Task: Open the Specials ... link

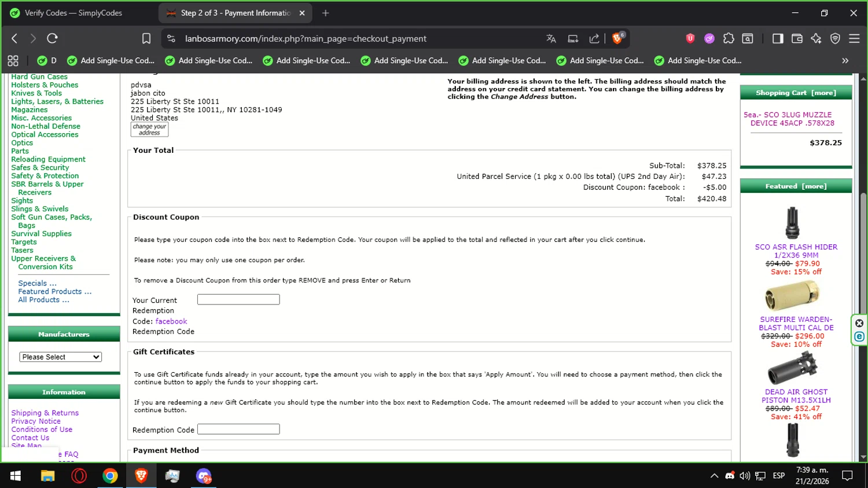Action: coord(37,283)
